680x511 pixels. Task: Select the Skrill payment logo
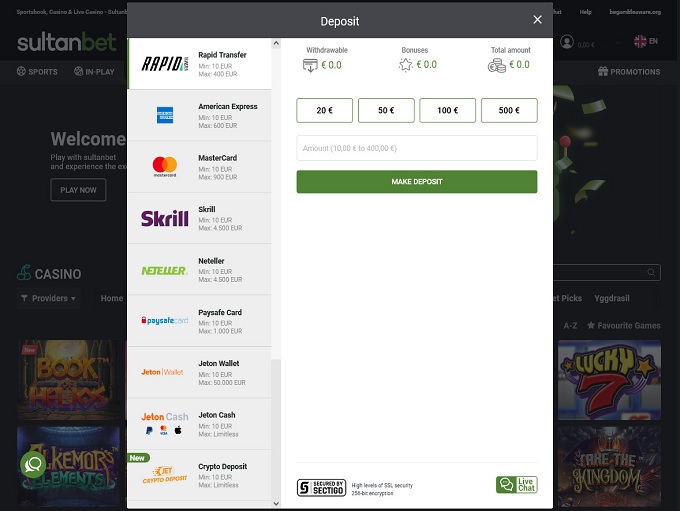tap(164, 219)
